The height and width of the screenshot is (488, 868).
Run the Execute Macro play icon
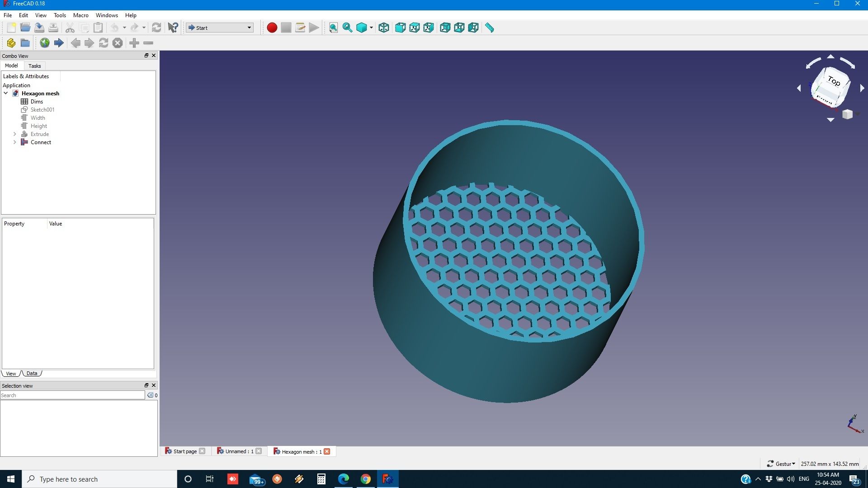pos(313,28)
